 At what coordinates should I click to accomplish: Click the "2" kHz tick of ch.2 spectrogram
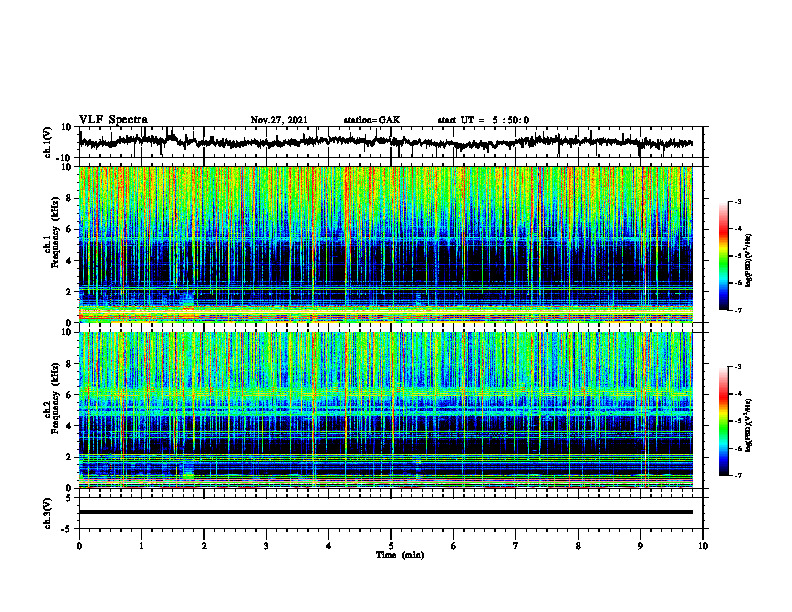(71, 457)
